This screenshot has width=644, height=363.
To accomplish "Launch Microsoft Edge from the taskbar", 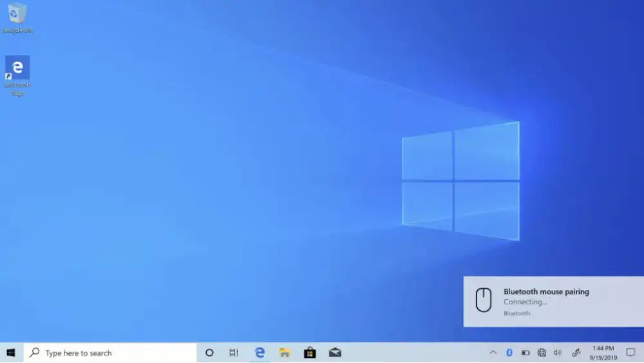I will (x=260, y=353).
